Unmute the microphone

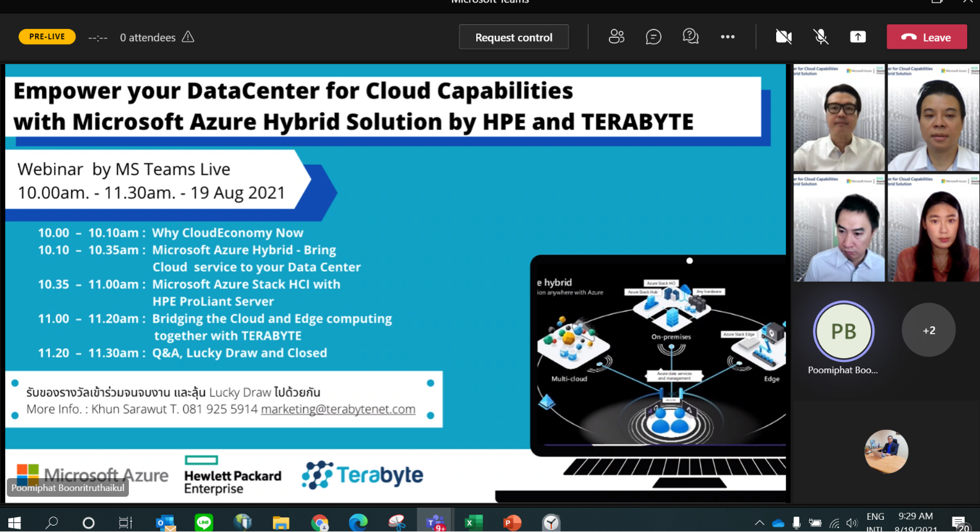coord(820,37)
